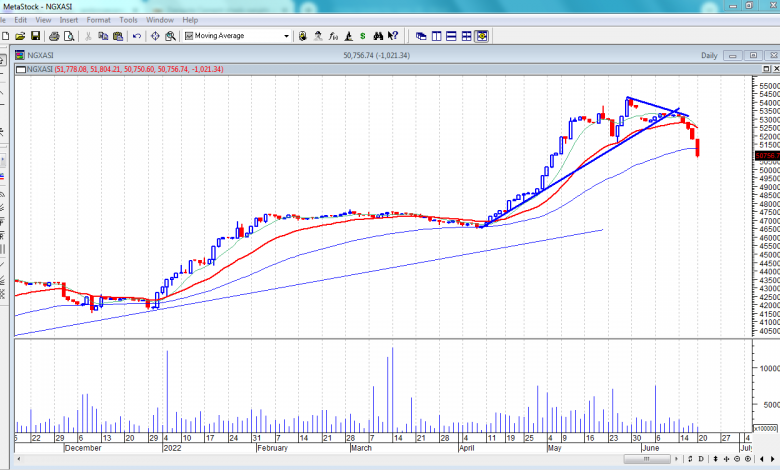This screenshot has height=470, width=780.
Task: Open the Format menu
Action: tap(98, 20)
